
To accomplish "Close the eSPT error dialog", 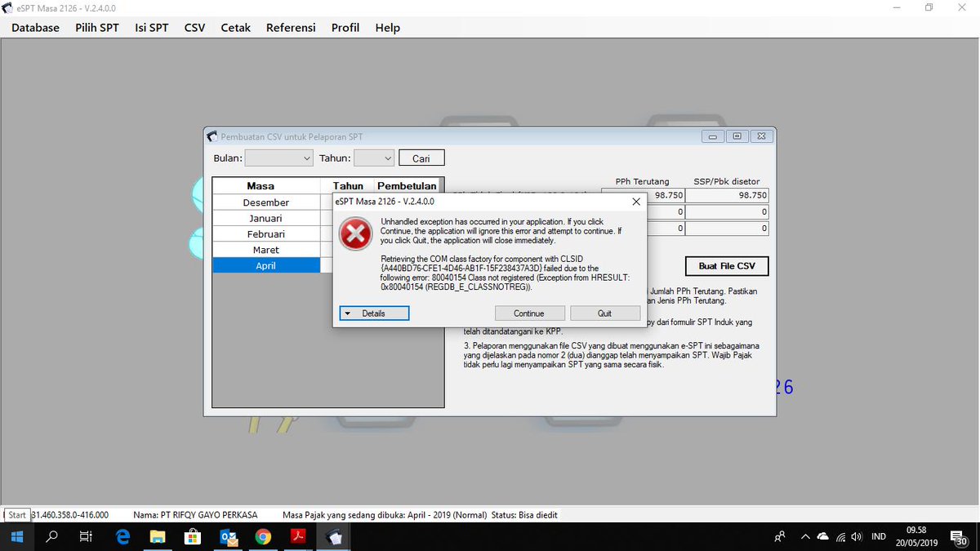I will pyautogui.click(x=636, y=201).
